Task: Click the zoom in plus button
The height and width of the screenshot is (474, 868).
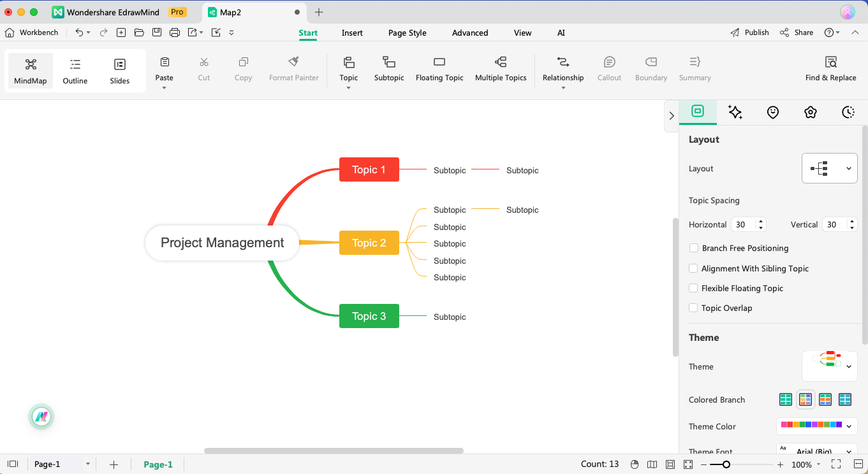Action: 780,464
